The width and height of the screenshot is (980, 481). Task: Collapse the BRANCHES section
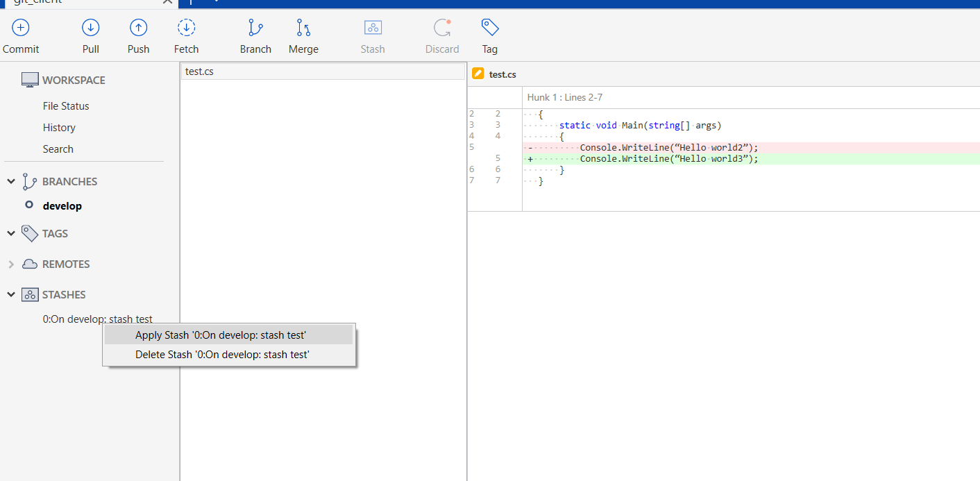[11, 182]
